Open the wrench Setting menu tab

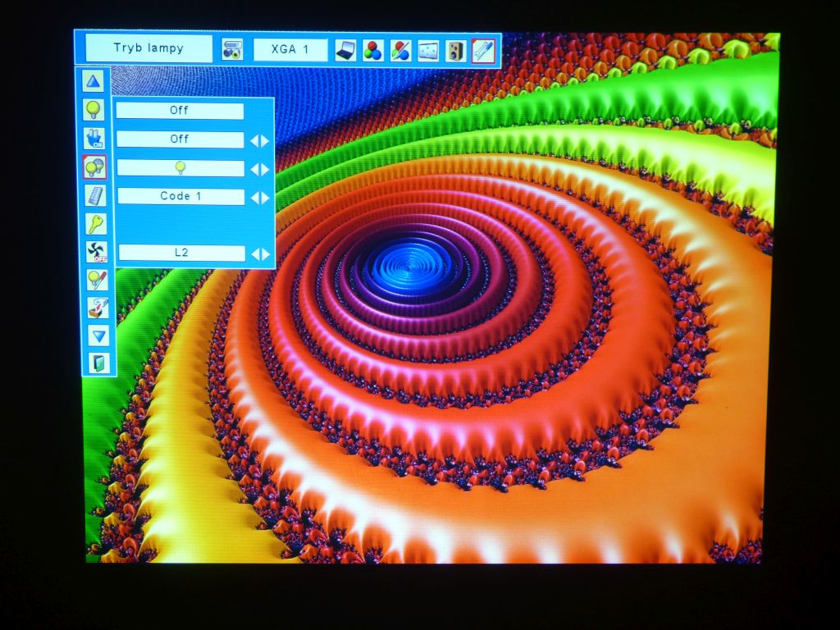click(x=483, y=51)
